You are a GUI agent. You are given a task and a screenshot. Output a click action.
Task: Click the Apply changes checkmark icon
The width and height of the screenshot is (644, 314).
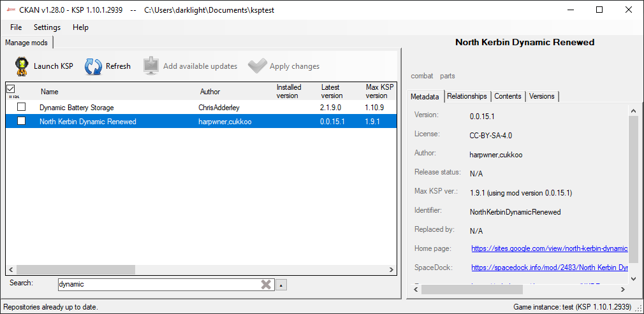[x=258, y=66]
